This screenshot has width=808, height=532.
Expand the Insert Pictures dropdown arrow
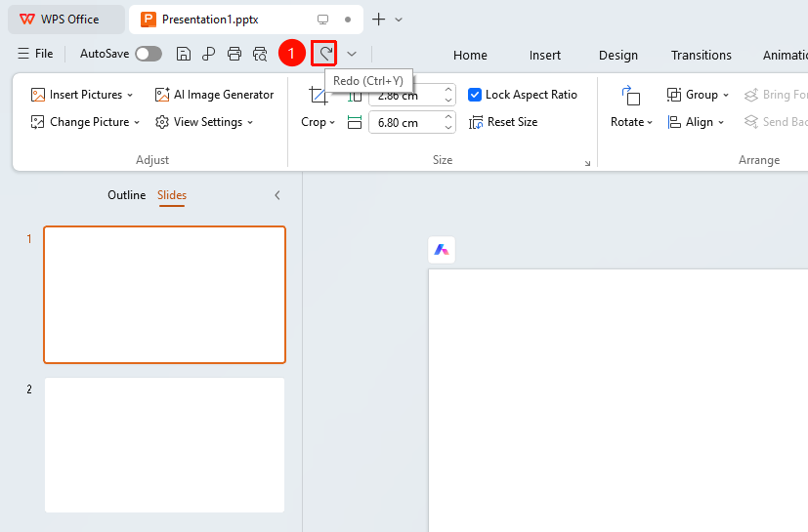[x=130, y=96]
